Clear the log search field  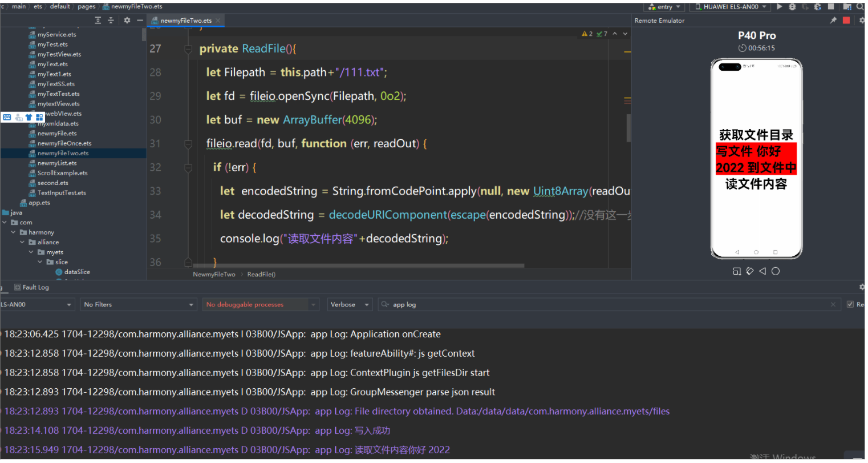(x=833, y=305)
